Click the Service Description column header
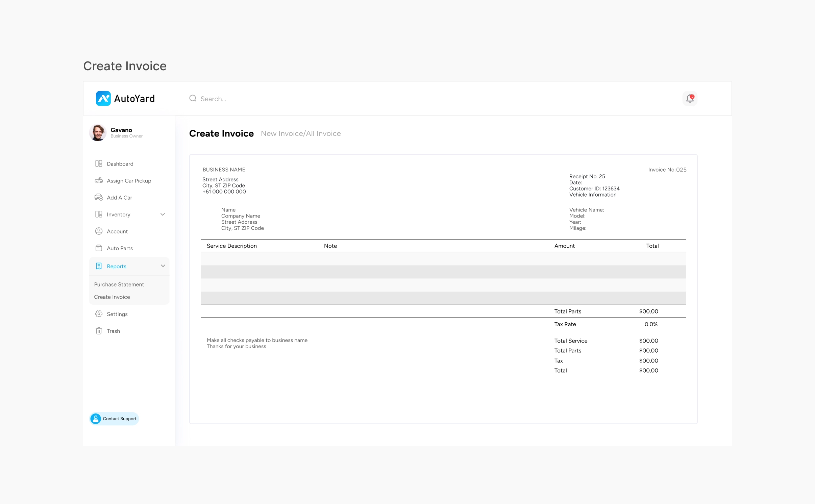 [x=232, y=246]
